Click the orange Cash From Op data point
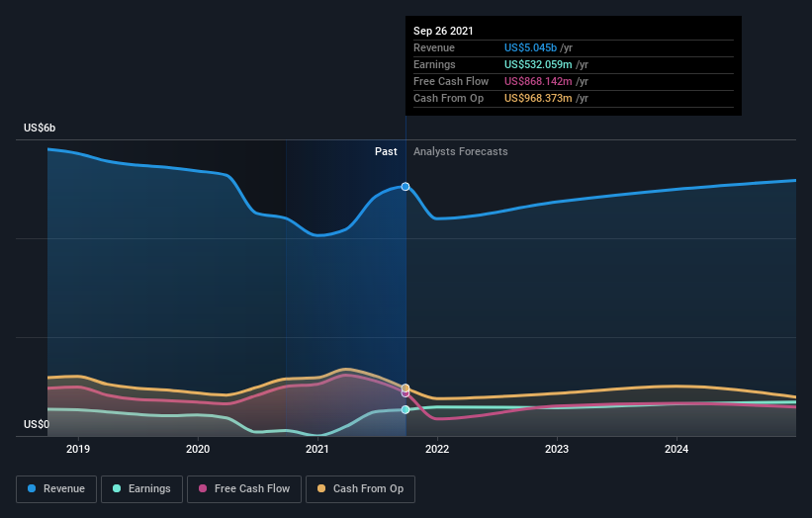This screenshot has height=518, width=812. pos(406,388)
